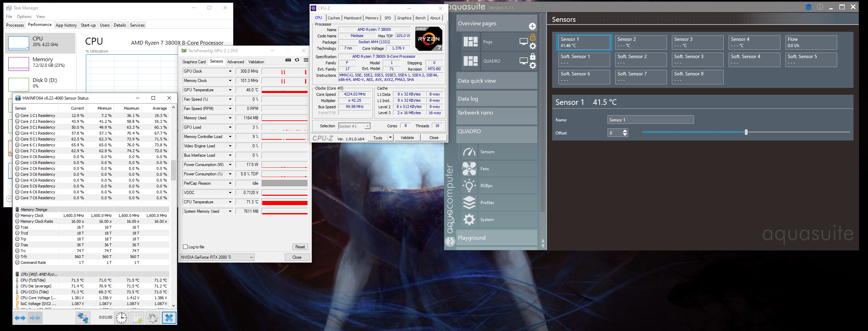Click the desktop monitor icon for QUADRO page
The width and height of the screenshot is (868, 331).
524,61
